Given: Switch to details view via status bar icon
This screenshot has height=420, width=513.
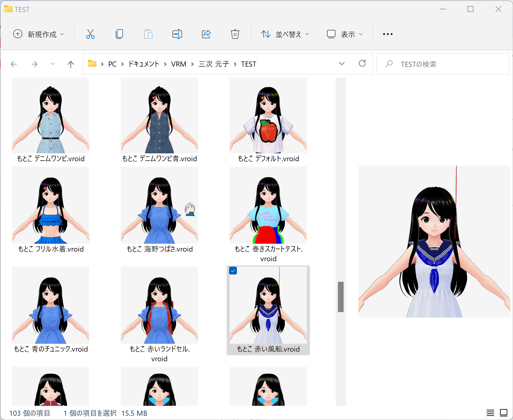Looking at the screenshot, I should pyautogui.click(x=490, y=413).
